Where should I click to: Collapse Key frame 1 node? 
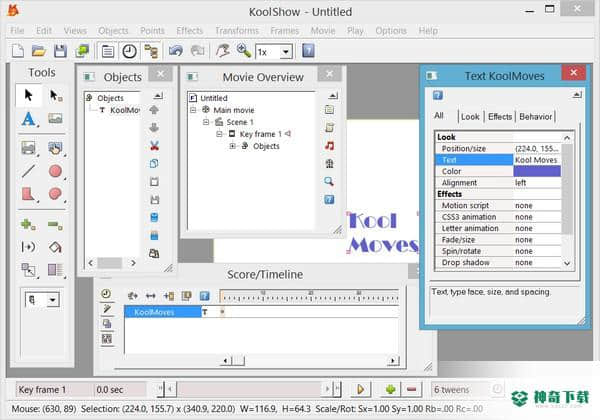point(219,134)
